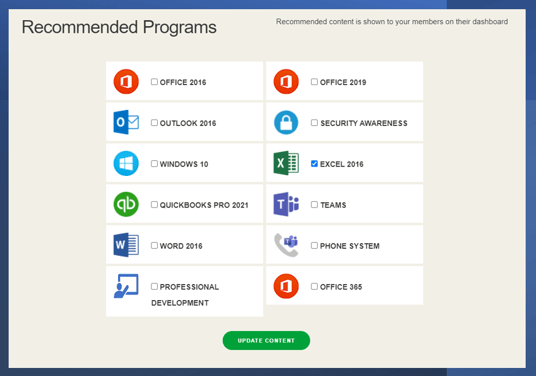This screenshot has height=376, width=536.
Task: Click the 'TEAMS' label text
Action: click(333, 205)
